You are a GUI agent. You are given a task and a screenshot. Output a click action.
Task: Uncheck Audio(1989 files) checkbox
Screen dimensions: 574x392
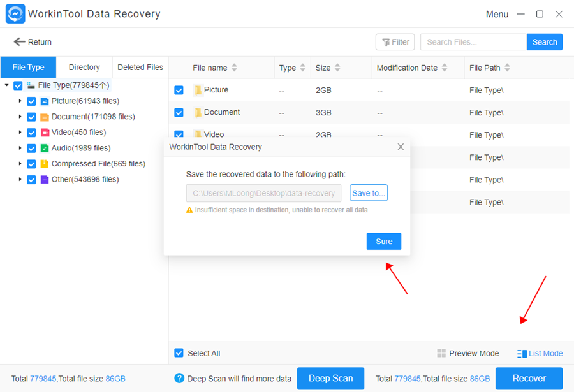pos(31,149)
